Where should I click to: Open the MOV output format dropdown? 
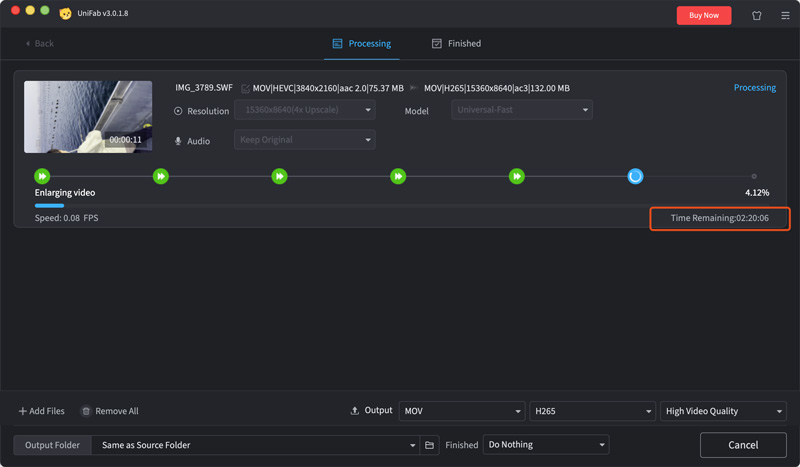tap(462, 411)
